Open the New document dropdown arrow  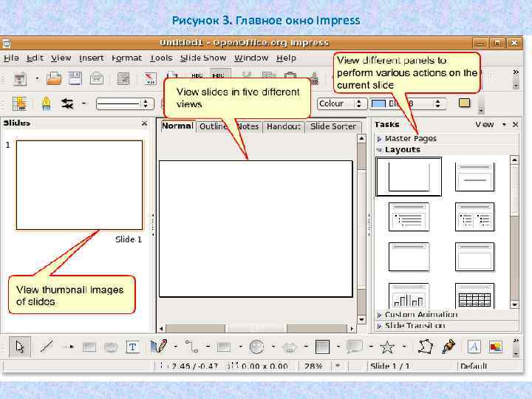(x=37, y=79)
